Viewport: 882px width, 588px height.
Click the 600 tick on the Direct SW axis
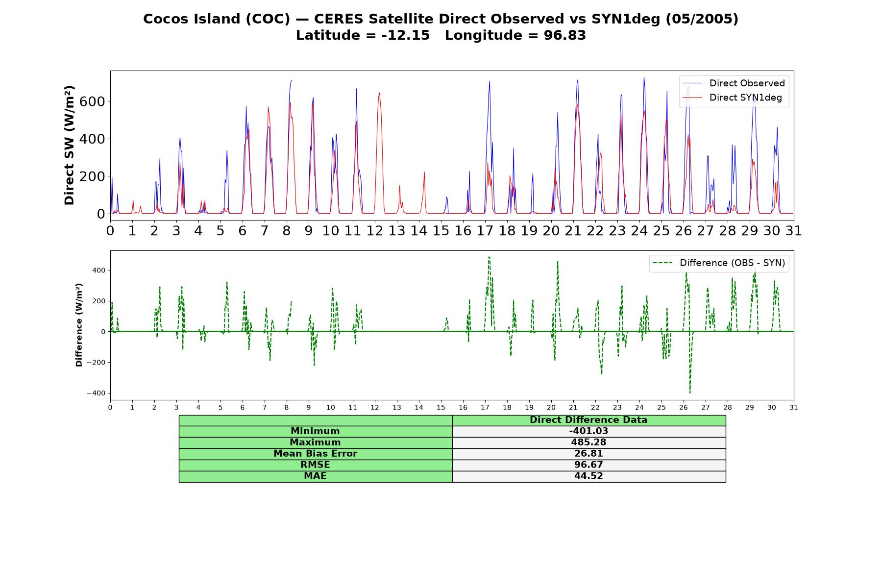(92, 101)
